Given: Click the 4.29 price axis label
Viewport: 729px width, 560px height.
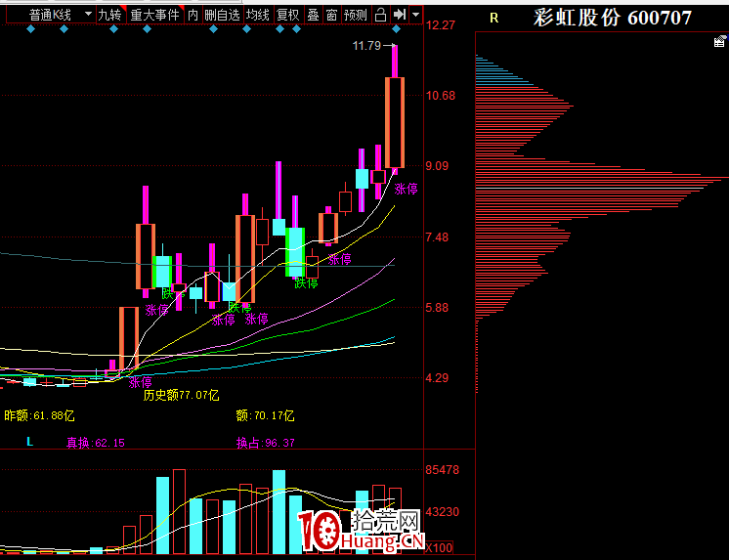Looking at the screenshot, I should (437, 377).
